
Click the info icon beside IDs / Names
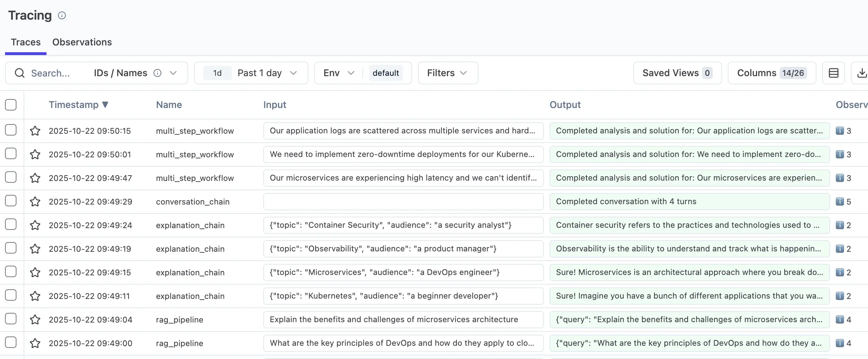pos(157,73)
